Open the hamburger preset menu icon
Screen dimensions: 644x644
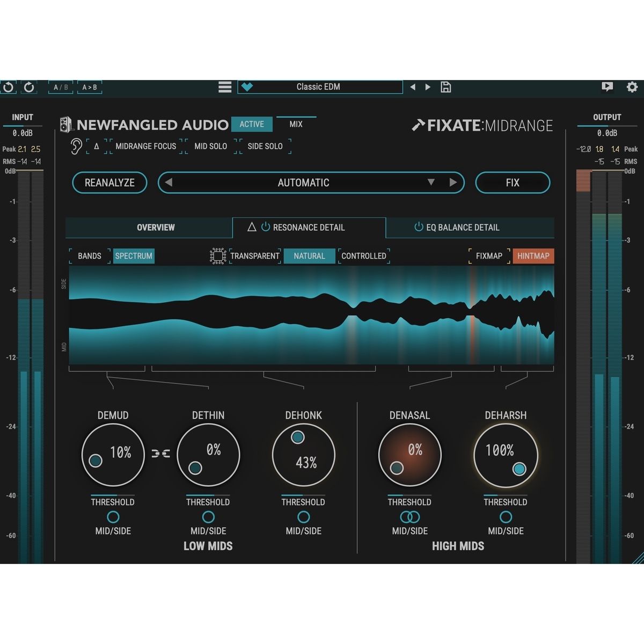225,87
